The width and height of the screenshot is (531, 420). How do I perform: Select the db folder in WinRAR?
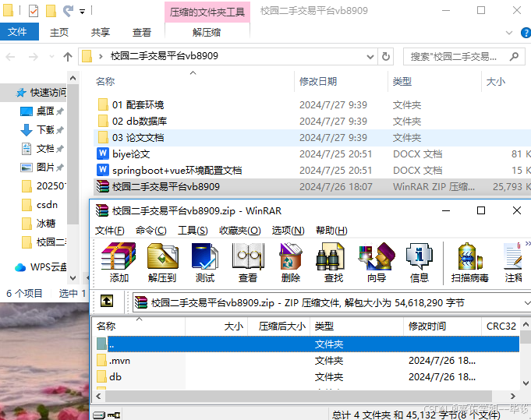(x=109, y=377)
